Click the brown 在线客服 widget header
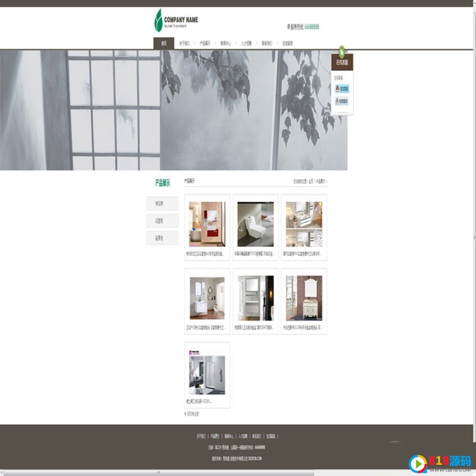 tap(342, 62)
